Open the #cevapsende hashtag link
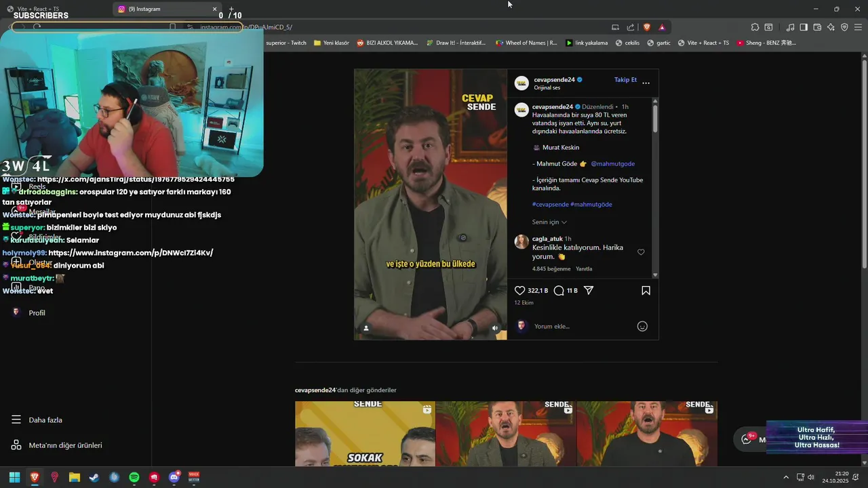 (x=550, y=205)
